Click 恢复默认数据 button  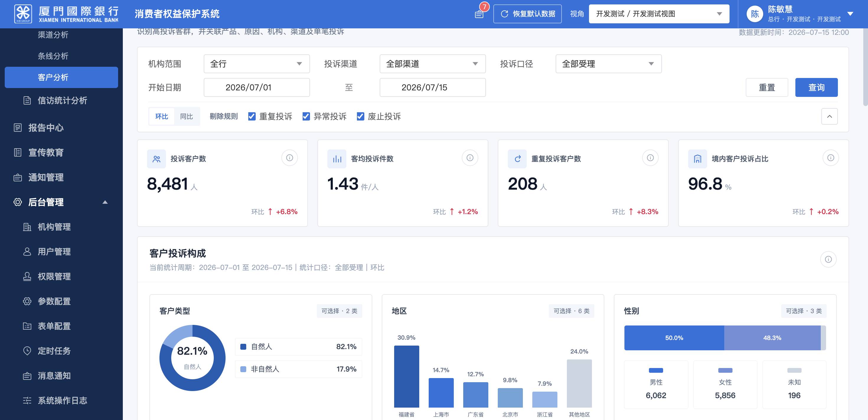[527, 14]
